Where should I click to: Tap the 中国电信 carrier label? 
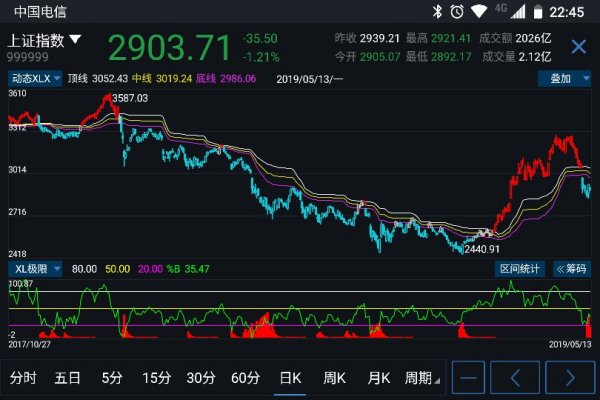pyautogui.click(x=40, y=11)
